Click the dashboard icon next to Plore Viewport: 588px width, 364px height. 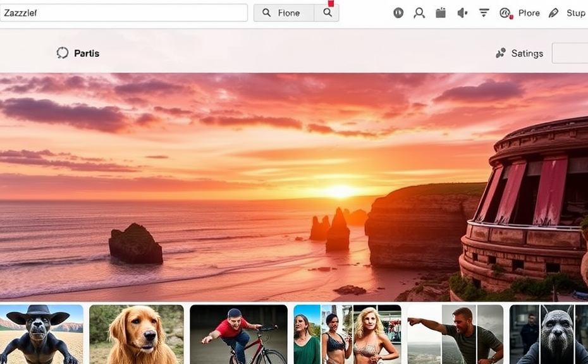(x=505, y=13)
